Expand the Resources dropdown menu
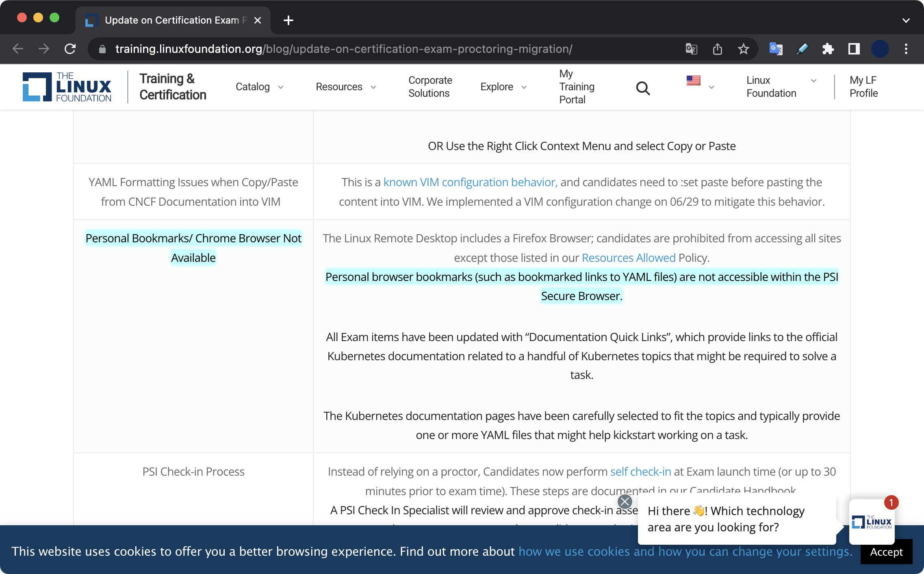924x574 pixels. click(346, 87)
